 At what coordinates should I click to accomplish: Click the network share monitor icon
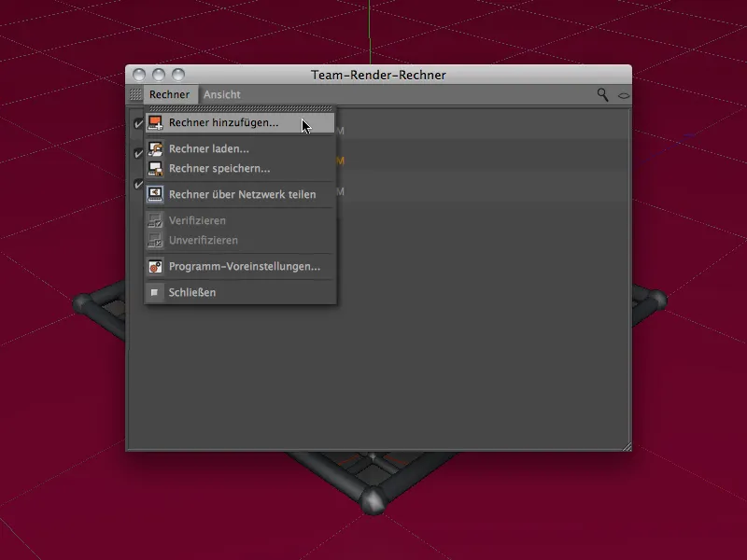point(155,194)
